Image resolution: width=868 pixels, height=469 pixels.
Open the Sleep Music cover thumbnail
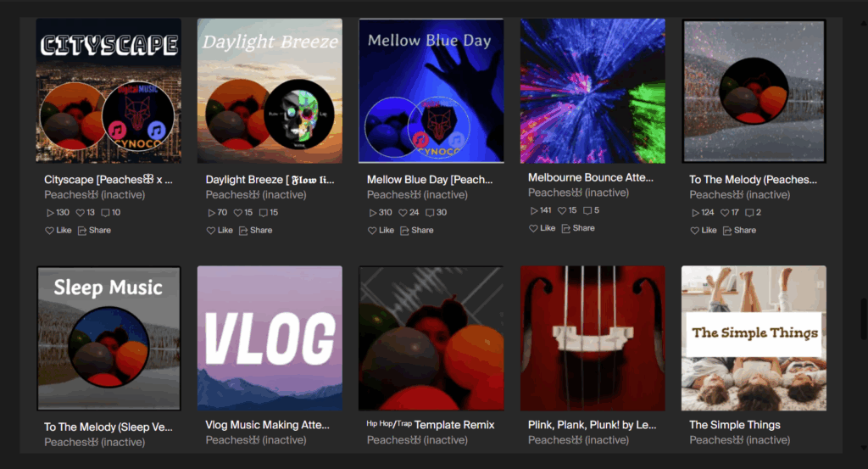[108, 338]
